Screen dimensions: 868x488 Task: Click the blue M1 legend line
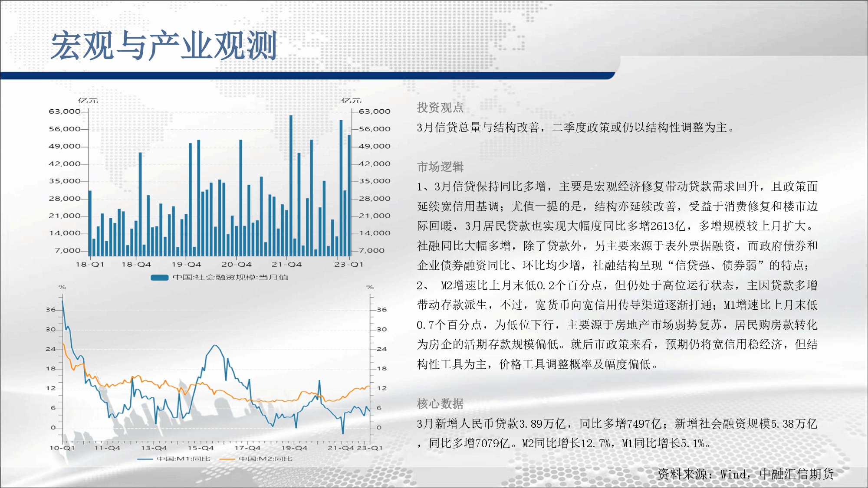coord(145,459)
